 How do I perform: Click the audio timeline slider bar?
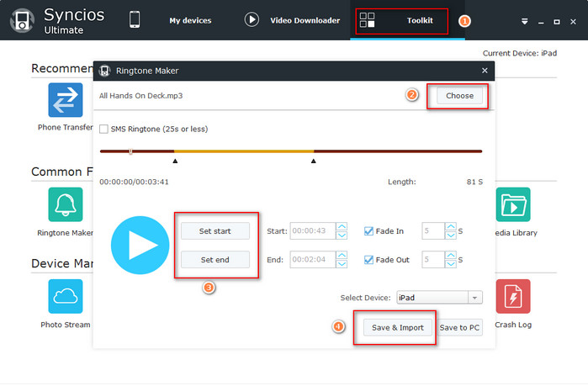tap(290, 151)
